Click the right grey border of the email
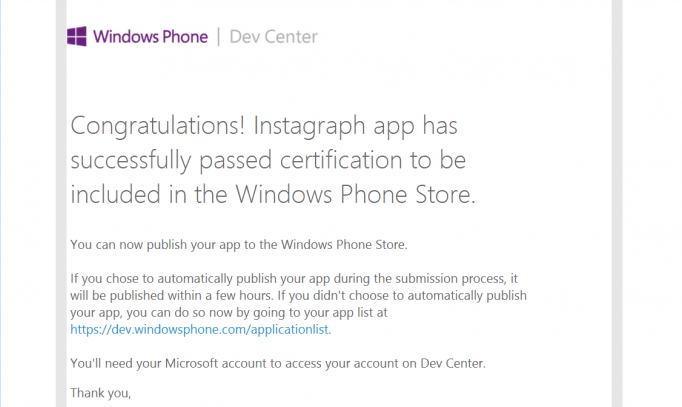This screenshot has height=407, width=682. click(x=617, y=204)
